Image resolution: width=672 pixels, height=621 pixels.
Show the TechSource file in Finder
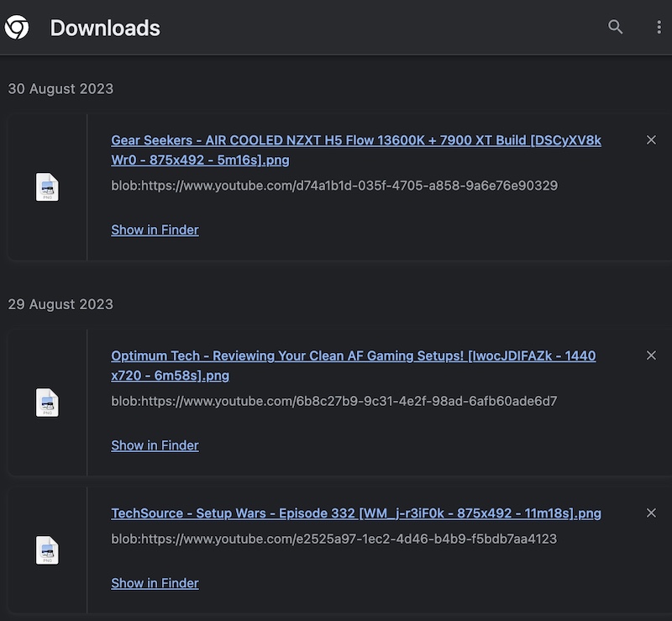click(x=155, y=583)
